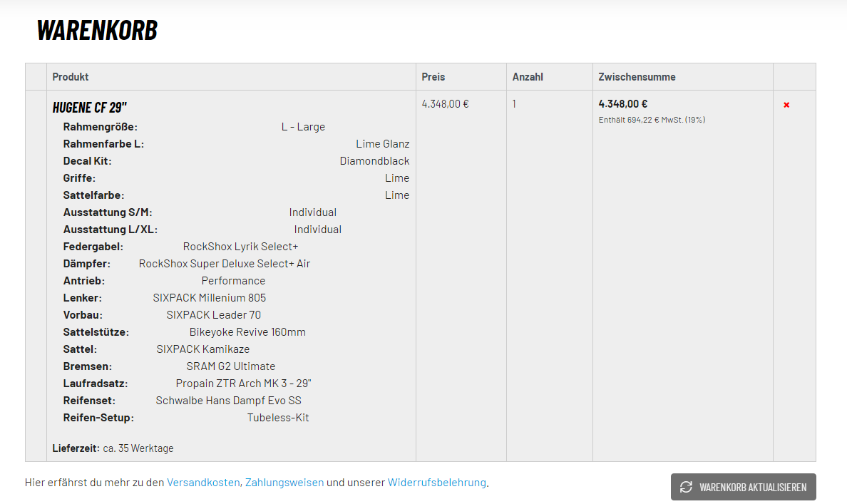The height and width of the screenshot is (504, 847).
Task: Click the quantity value 1
Action: tap(515, 104)
